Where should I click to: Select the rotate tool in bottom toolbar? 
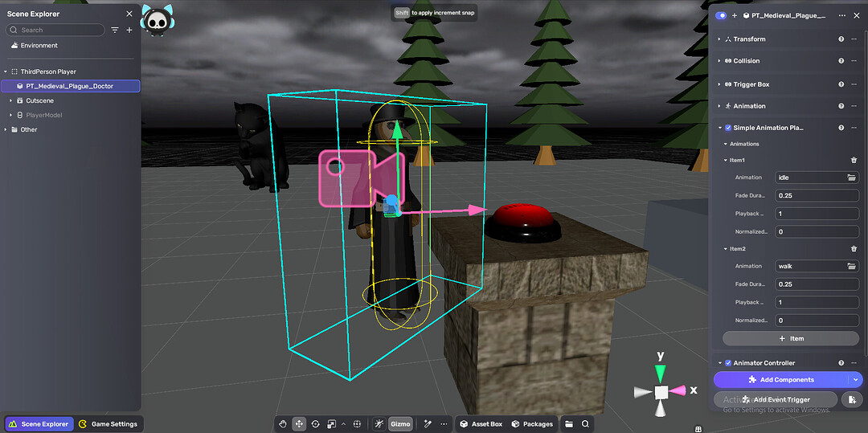[315, 423]
